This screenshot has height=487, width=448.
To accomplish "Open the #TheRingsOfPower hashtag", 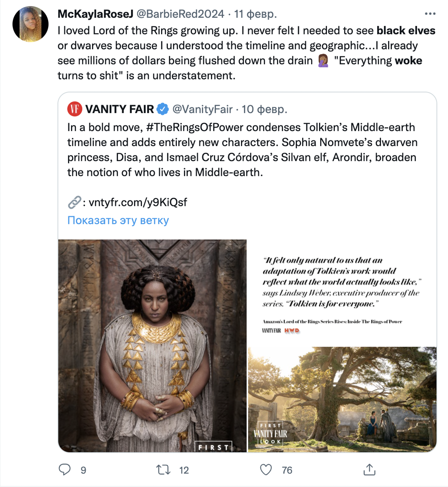I will (x=195, y=127).
